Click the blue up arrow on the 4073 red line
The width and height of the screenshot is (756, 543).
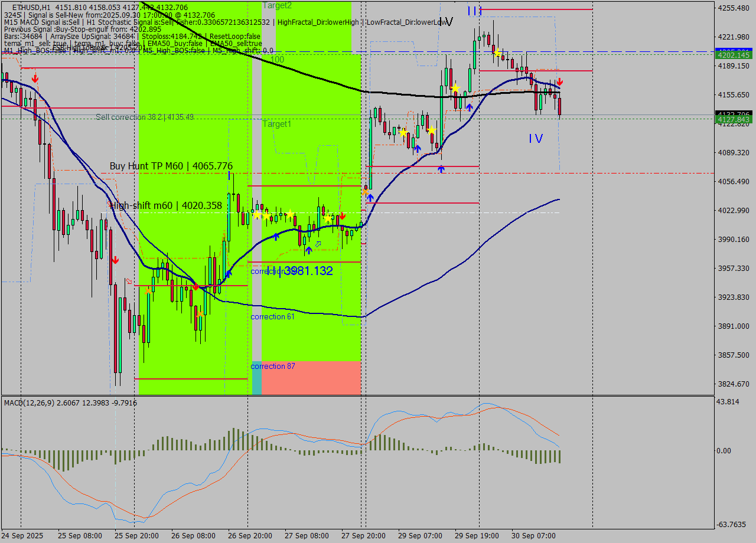(x=441, y=169)
